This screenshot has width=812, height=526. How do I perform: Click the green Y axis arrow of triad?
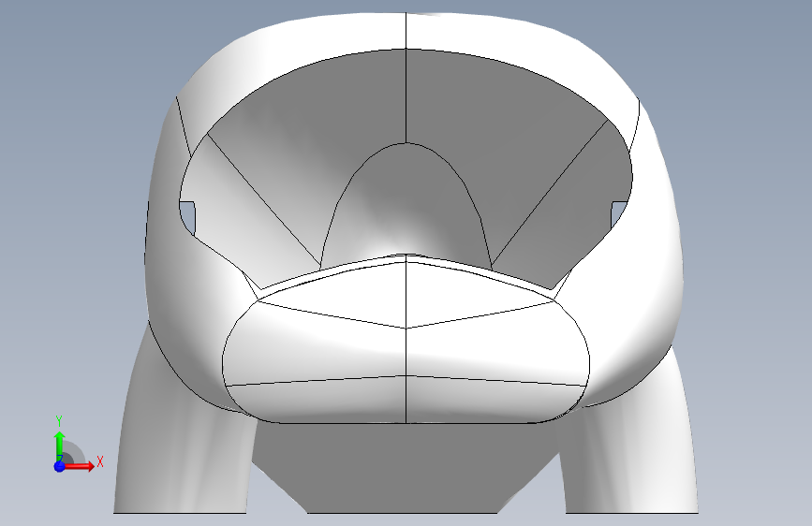60,446
